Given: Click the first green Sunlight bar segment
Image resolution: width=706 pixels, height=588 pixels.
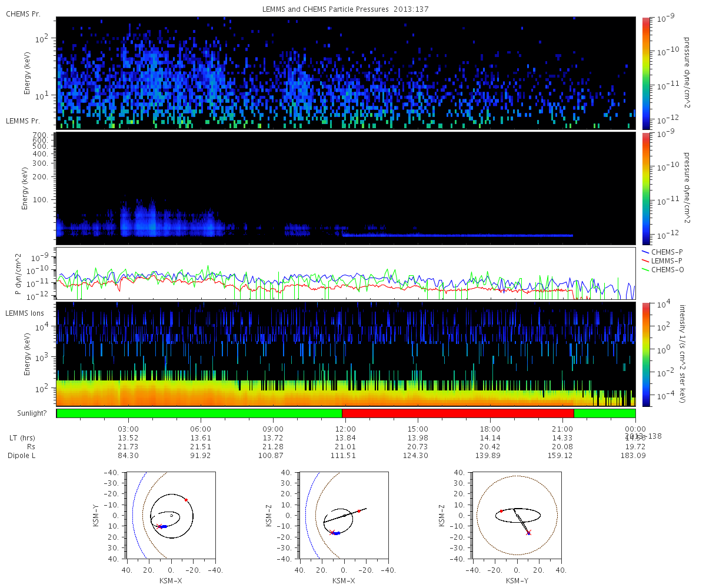Looking at the screenshot, I should pos(199,413).
